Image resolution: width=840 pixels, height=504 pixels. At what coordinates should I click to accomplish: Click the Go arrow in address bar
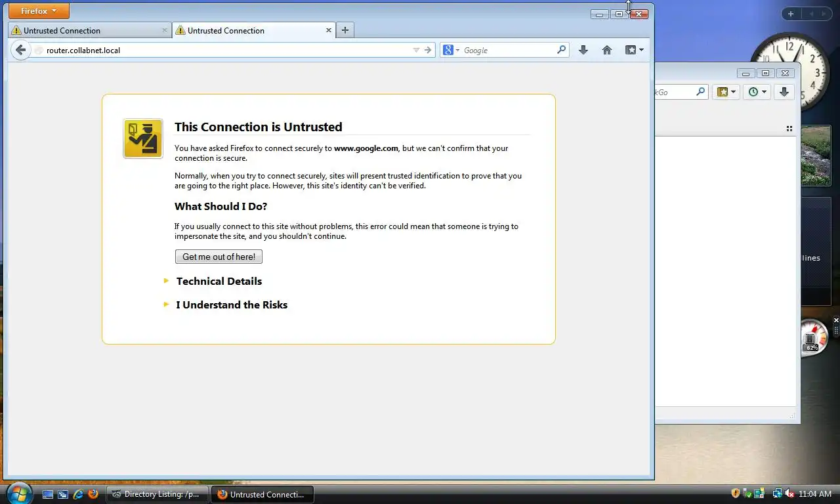pos(428,50)
